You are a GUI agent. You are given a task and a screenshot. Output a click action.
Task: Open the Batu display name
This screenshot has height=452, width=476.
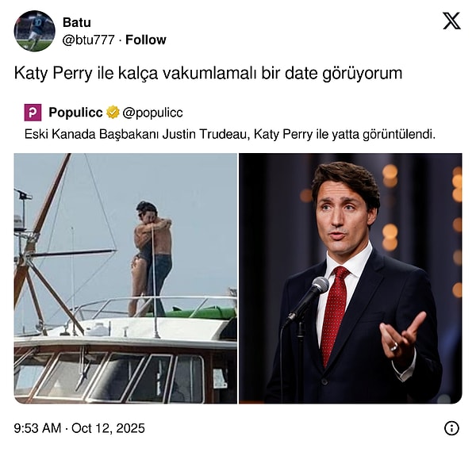point(77,22)
